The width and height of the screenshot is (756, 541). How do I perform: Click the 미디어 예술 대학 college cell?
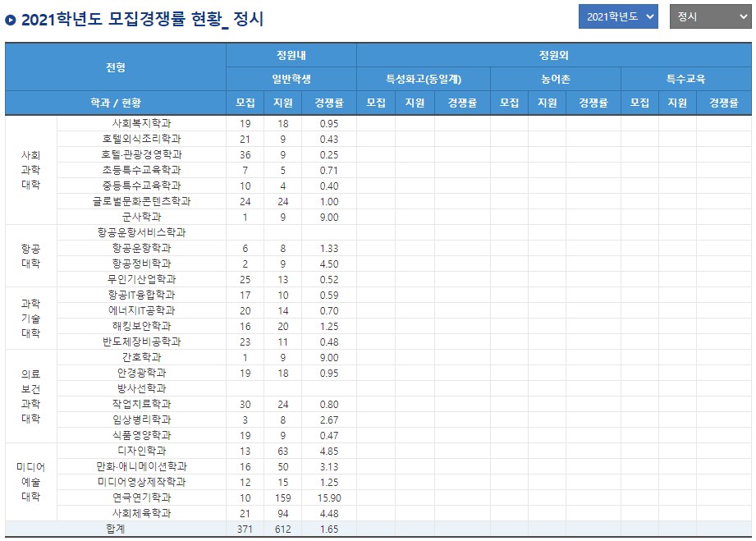pos(31,482)
